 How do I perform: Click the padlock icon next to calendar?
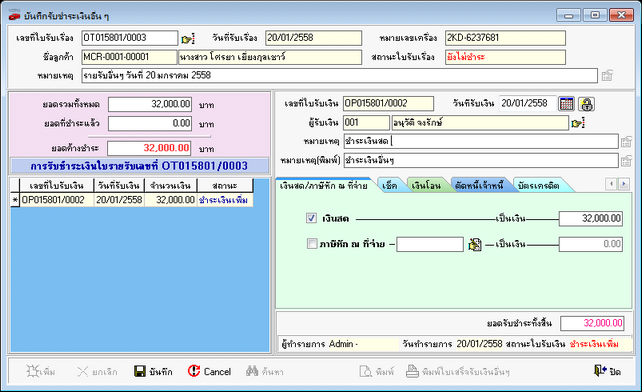click(x=586, y=104)
